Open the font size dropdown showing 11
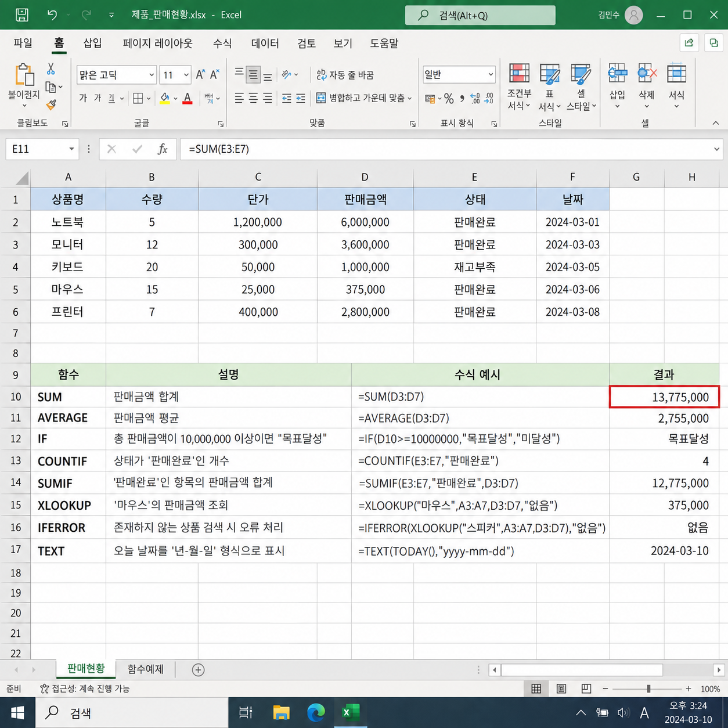This screenshot has width=728, height=728. (x=186, y=75)
